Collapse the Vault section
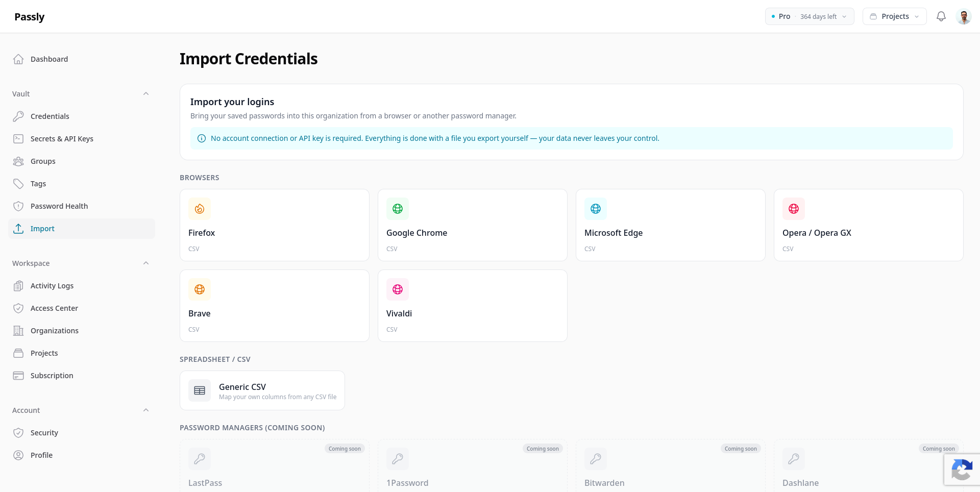Image resolution: width=980 pixels, height=492 pixels. (x=146, y=94)
